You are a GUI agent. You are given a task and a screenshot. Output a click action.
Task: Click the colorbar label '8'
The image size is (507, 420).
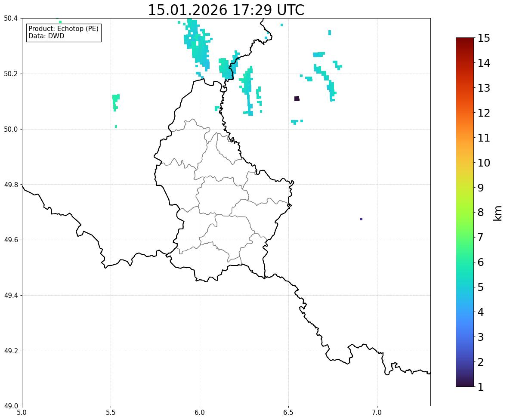(x=481, y=213)
